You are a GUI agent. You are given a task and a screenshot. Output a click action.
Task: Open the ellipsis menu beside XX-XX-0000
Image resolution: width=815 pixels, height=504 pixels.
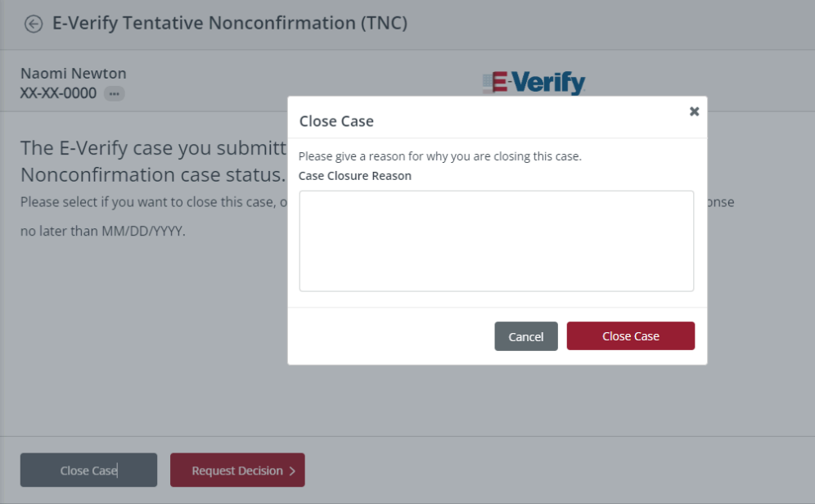click(115, 93)
